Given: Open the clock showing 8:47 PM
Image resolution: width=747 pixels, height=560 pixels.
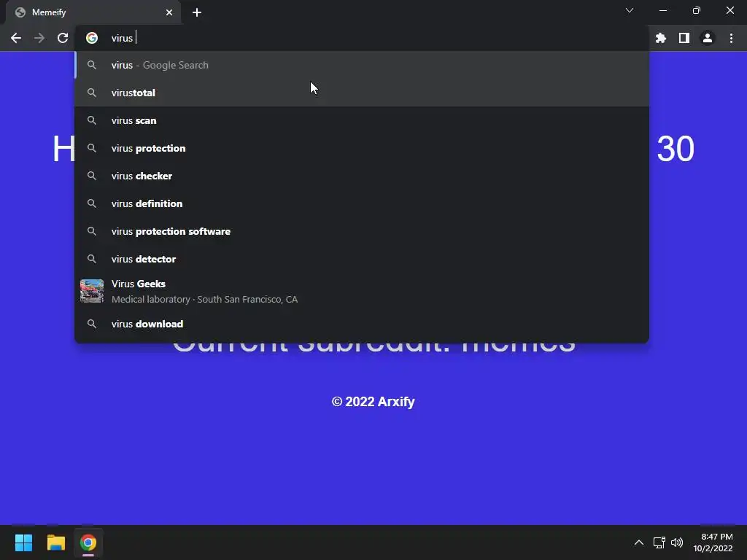Looking at the screenshot, I should pos(713,542).
